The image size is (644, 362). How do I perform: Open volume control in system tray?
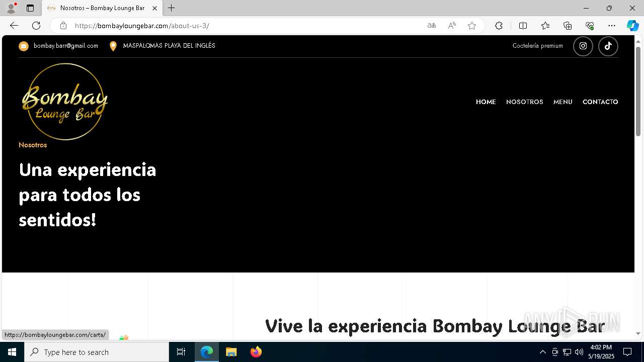pyautogui.click(x=579, y=352)
